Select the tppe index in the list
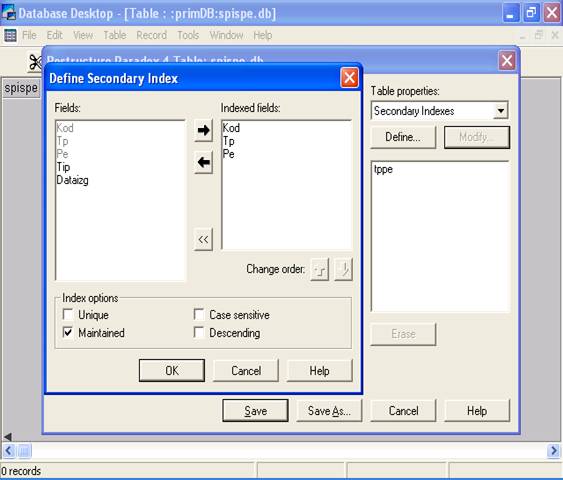Image resolution: width=563 pixels, height=480 pixels. [x=383, y=169]
